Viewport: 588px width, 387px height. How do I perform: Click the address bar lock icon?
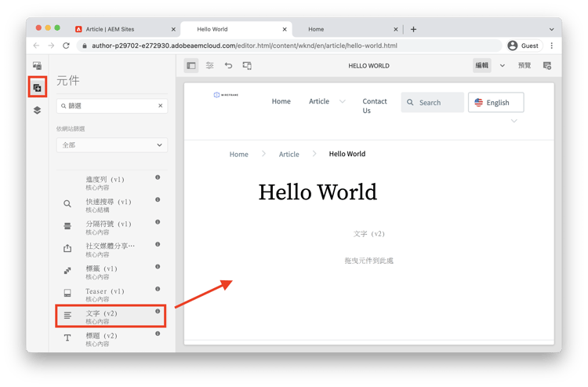(x=85, y=46)
